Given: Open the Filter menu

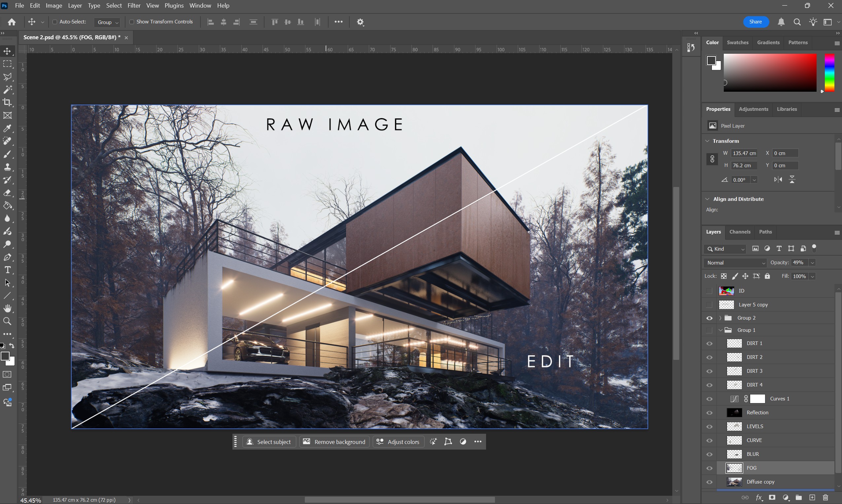Looking at the screenshot, I should tap(134, 5).
